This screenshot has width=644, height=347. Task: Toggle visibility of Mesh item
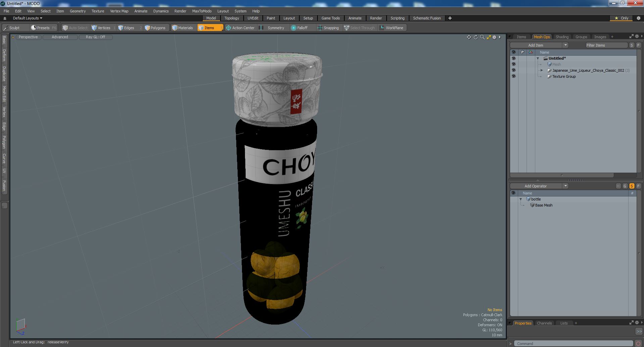513,64
